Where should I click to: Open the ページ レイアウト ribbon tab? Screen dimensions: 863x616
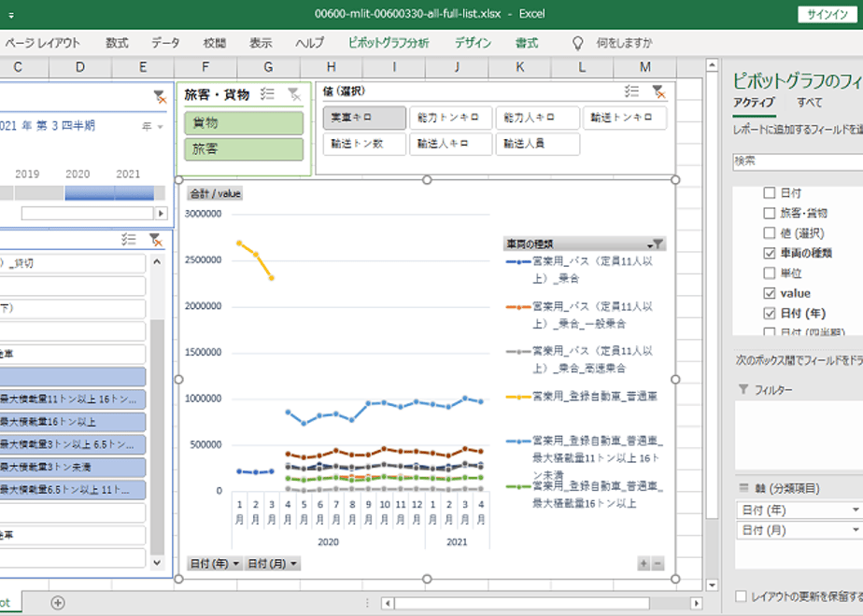point(42,43)
